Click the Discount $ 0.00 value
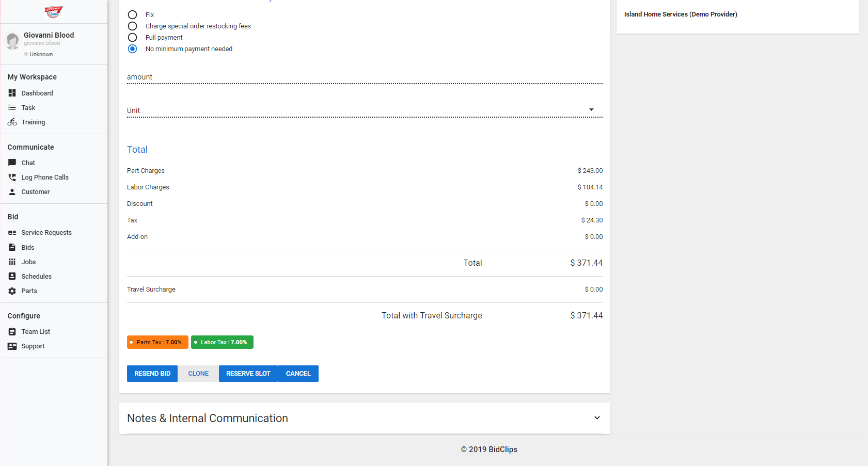Image resolution: width=868 pixels, height=466 pixels. (x=594, y=204)
